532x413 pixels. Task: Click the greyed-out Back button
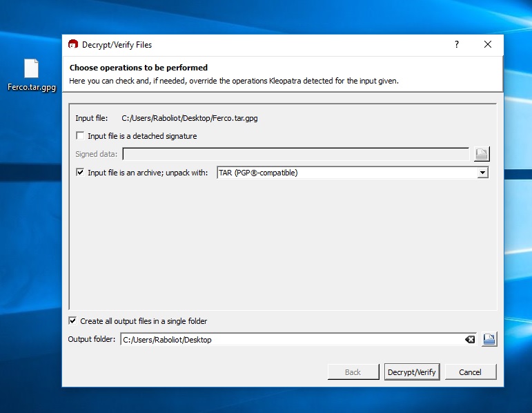pos(353,372)
